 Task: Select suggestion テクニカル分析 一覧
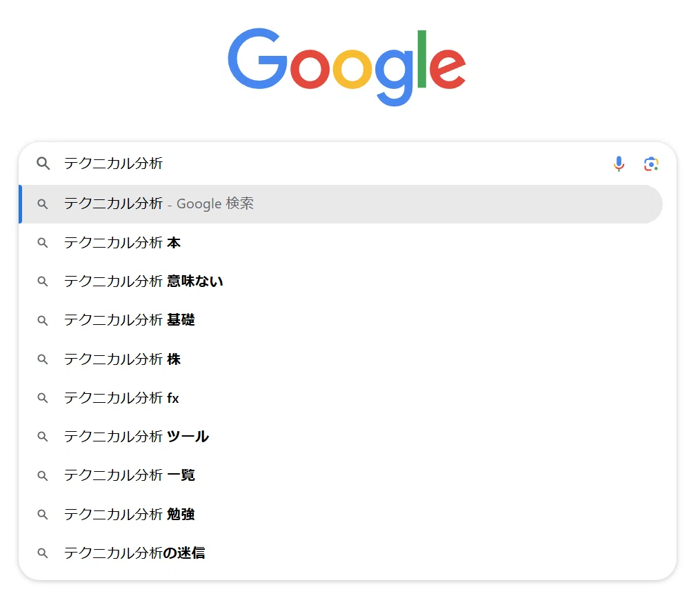click(x=341, y=475)
